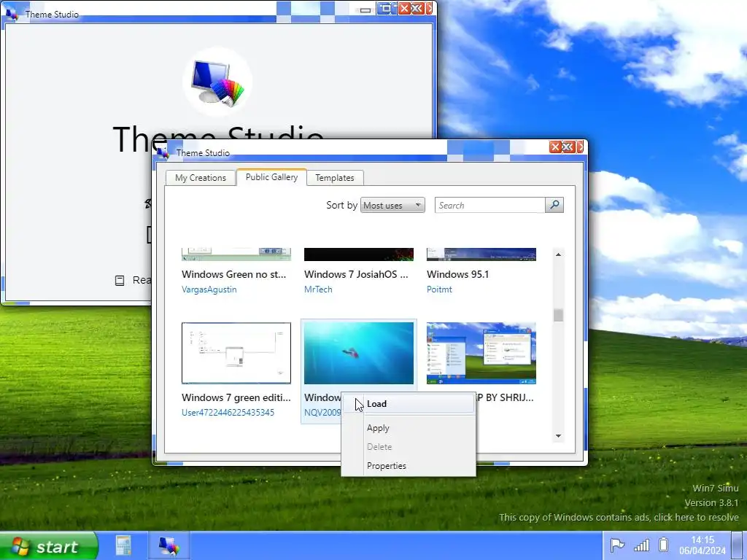Click the network signal tray icon
Viewport: 747px width, 560px height.
pyautogui.click(x=641, y=545)
